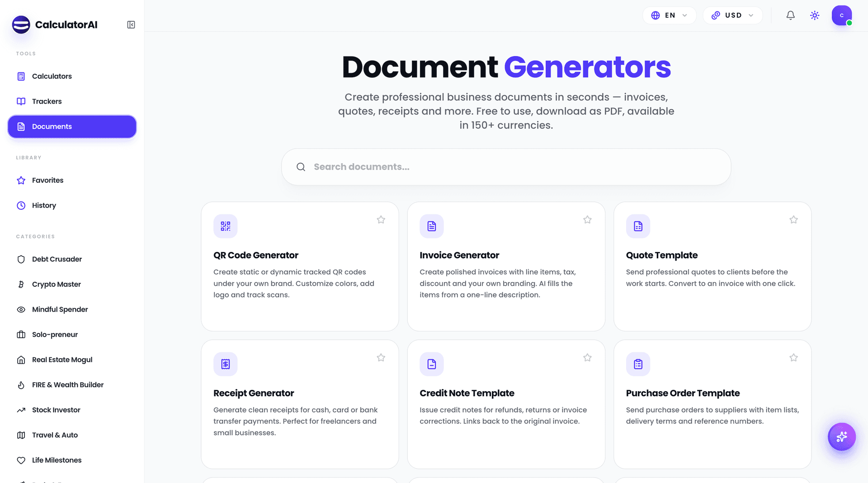Select Debt Crusader category
This screenshot has height=483, width=868.
click(72, 259)
